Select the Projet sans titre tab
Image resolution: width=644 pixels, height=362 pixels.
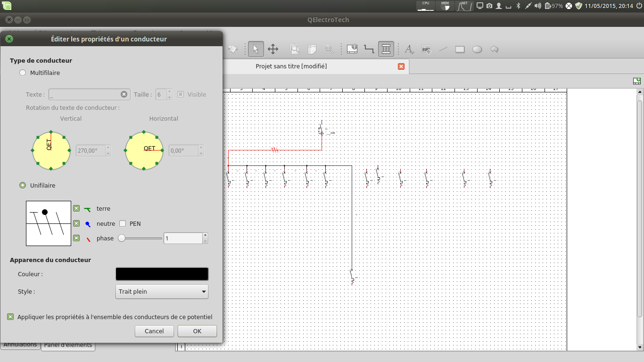pos(291,66)
